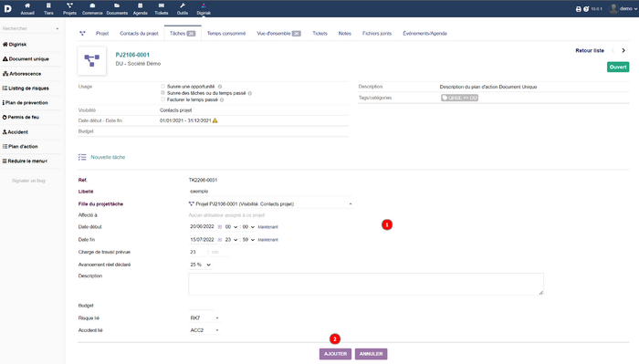
Task: Toggle Facturer le temps passé checkbox
Action: pos(163,99)
